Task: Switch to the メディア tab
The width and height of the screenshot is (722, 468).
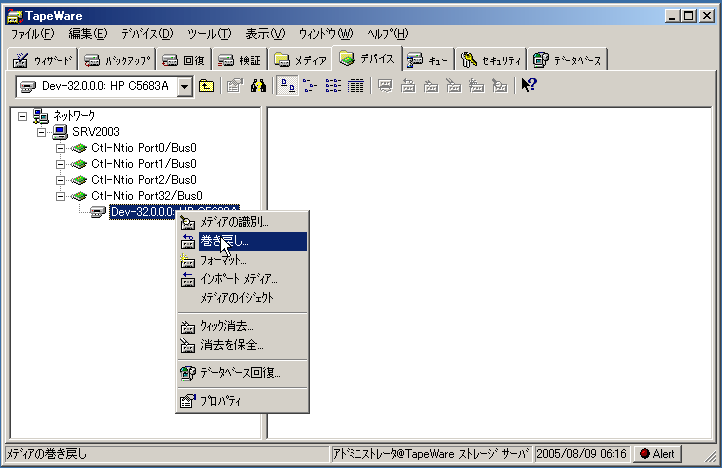Action: click(300, 60)
